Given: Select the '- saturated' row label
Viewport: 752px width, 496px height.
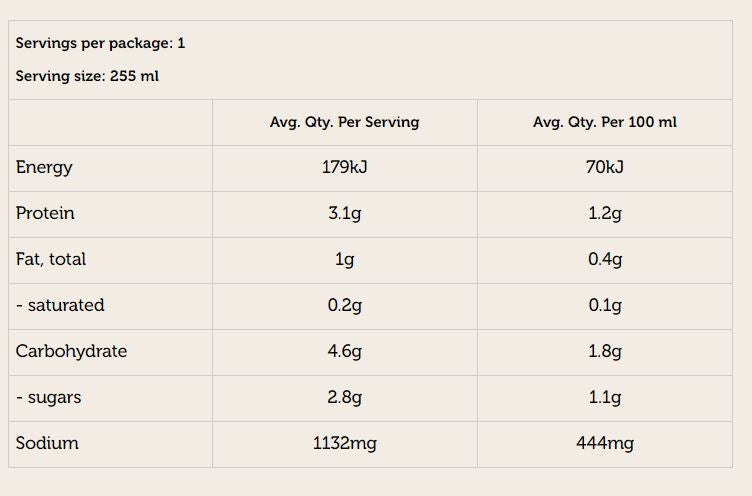Looking at the screenshot, I should (60, 305).
